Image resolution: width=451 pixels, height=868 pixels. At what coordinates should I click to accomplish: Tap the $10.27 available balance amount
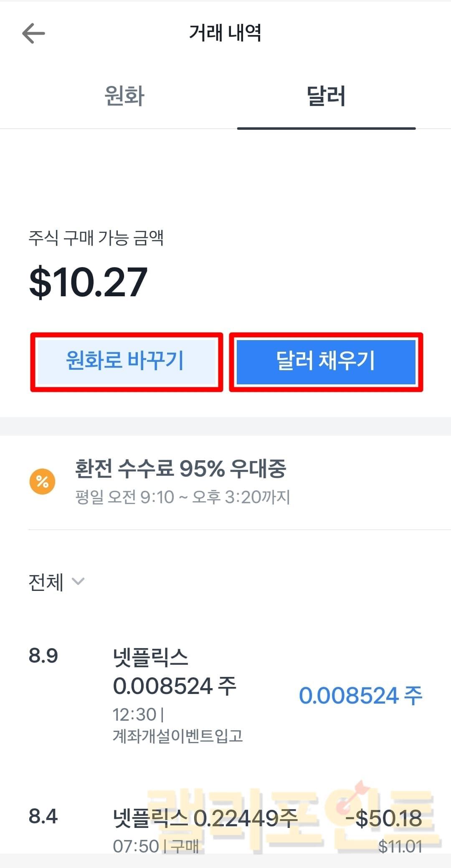pyautogui.click(x=88, y=283)
